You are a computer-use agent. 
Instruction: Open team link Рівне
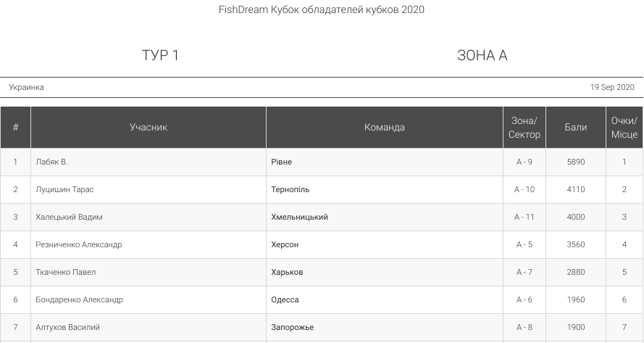[x=281, y=162]
